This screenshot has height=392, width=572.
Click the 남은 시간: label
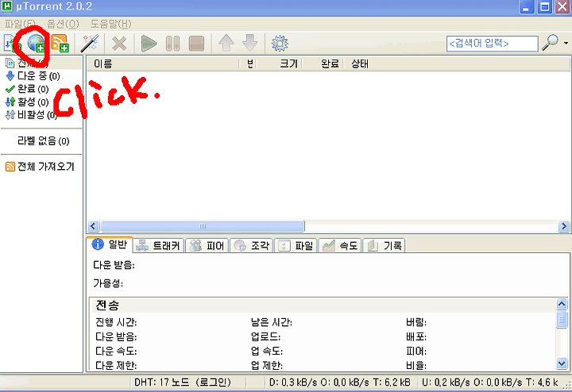tap(272, 322)
